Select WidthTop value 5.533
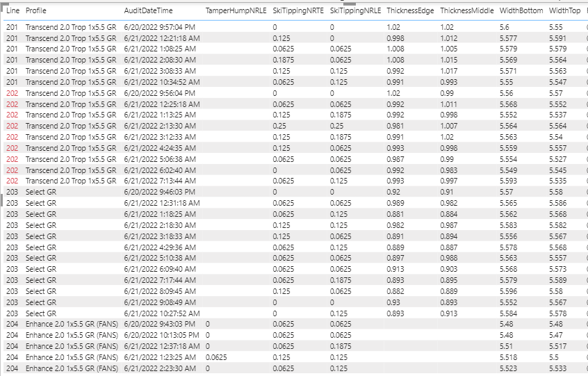The height and width of the screenshot is (376, 588). (557, 368)
